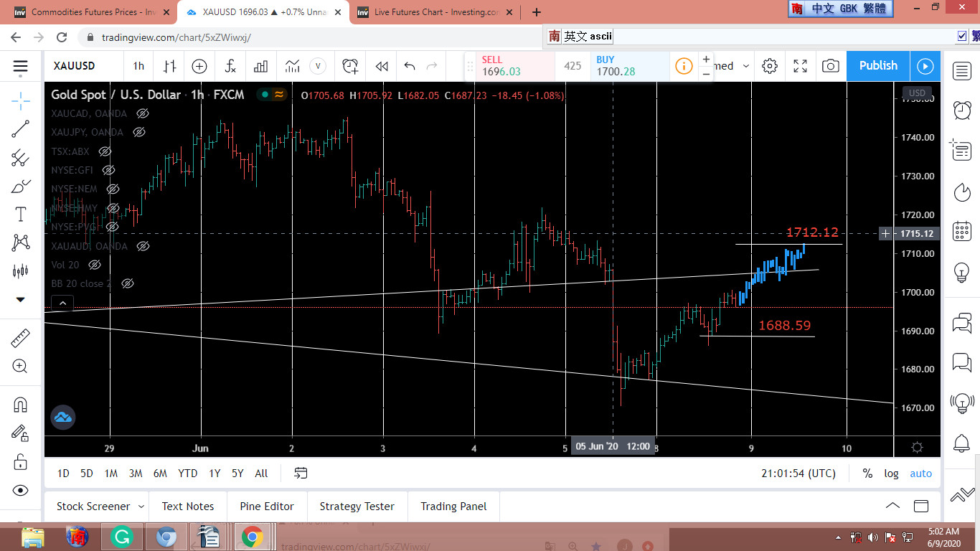Click the blue Publish button
Viewport: 980px width, 551px height.
878,66
